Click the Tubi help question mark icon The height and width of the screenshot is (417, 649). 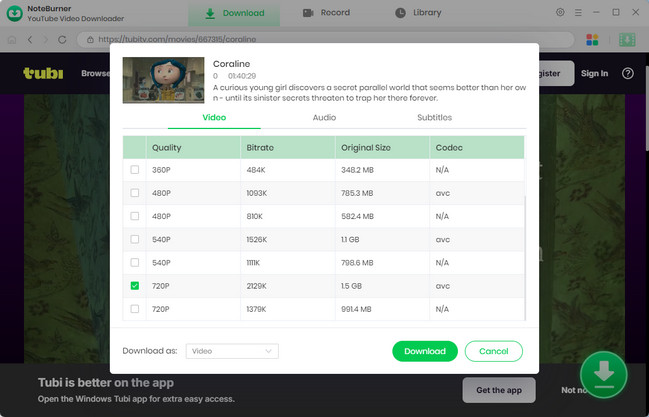tap(628, 73)
